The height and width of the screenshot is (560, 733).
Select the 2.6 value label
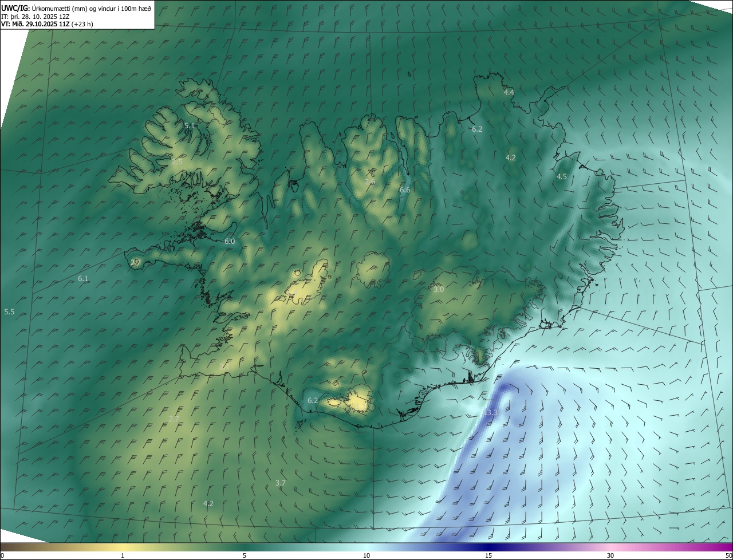click(x=370, y=182)
